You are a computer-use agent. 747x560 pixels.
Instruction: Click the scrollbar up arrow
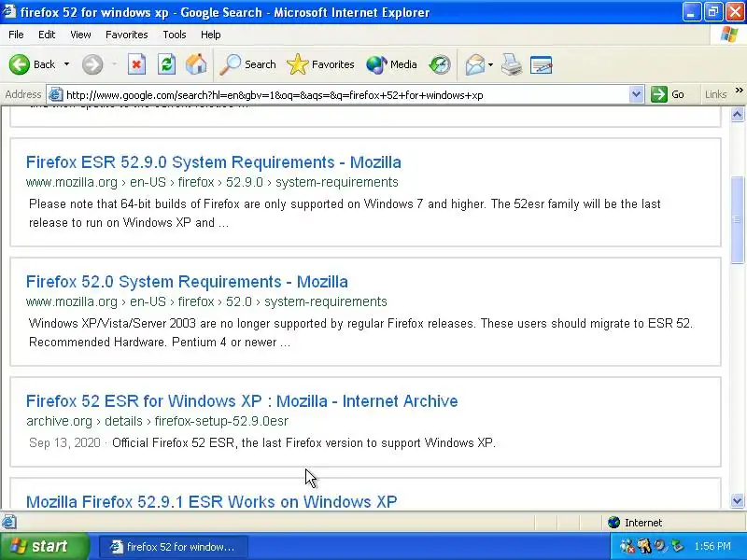coord(737,114)
